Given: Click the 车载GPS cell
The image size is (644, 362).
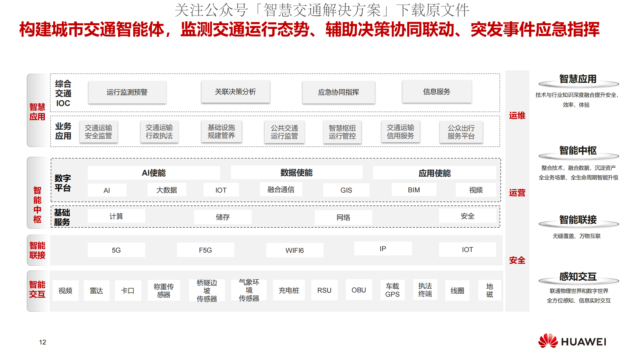Looking at the screenshot, I should tap(393, 290).
